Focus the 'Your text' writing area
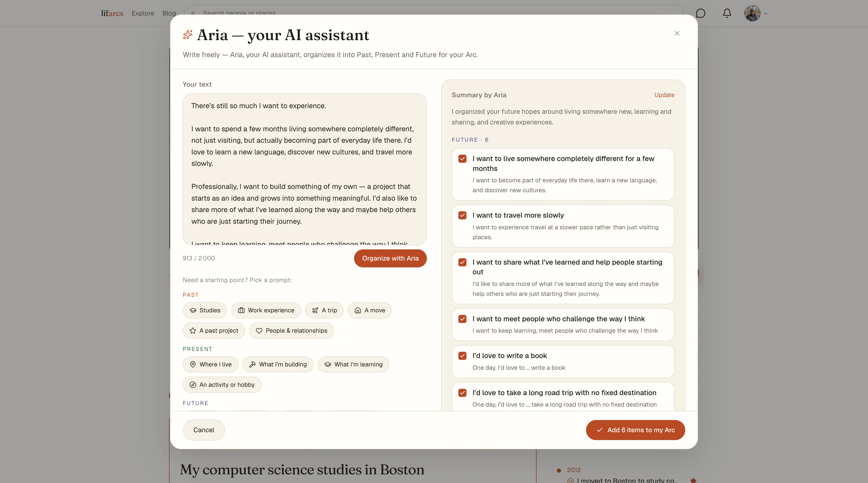The height and width of the screenshot is (483, 868). pyautogui.click(x=305, y=169)
